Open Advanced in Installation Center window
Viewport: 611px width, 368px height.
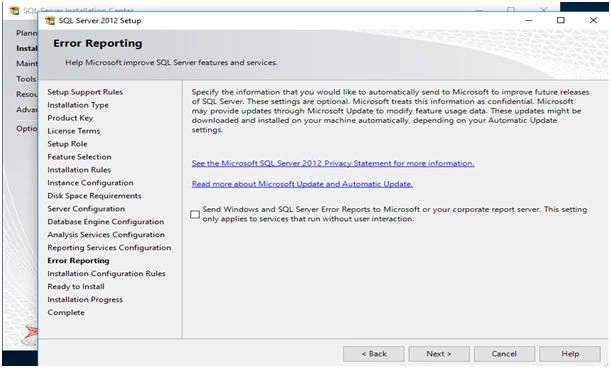(26, 110)
